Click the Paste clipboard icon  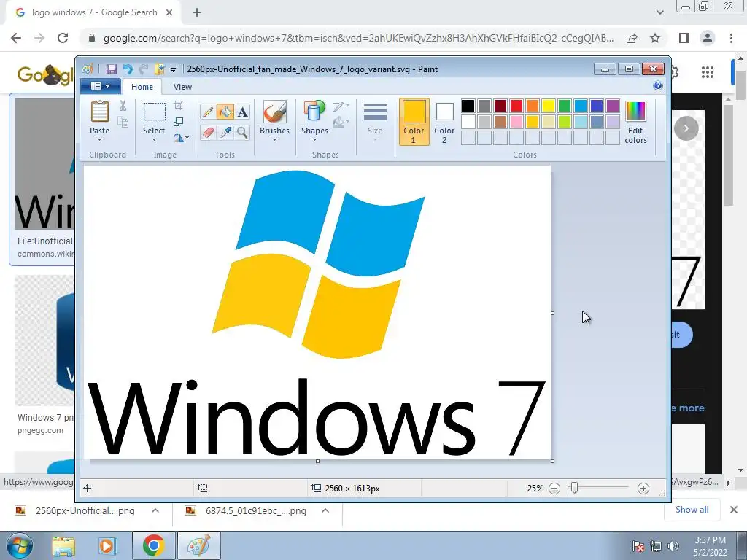(99, 112)
